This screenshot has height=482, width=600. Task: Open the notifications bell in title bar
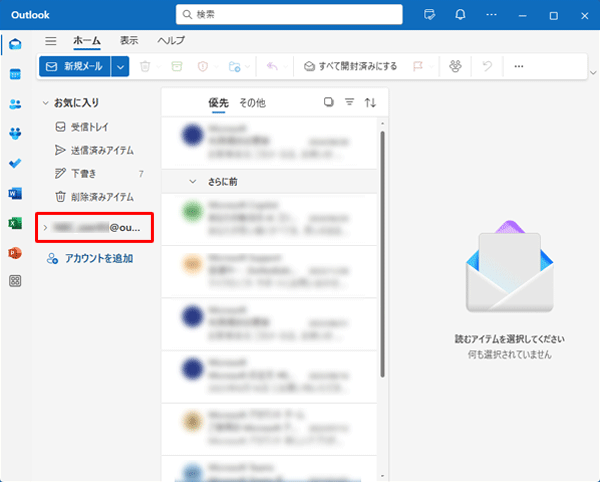pyautogui.click(x=460, y=15)
